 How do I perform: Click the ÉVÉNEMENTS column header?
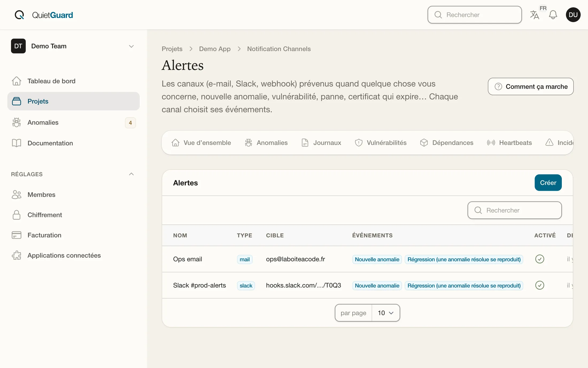click(372, 235)
